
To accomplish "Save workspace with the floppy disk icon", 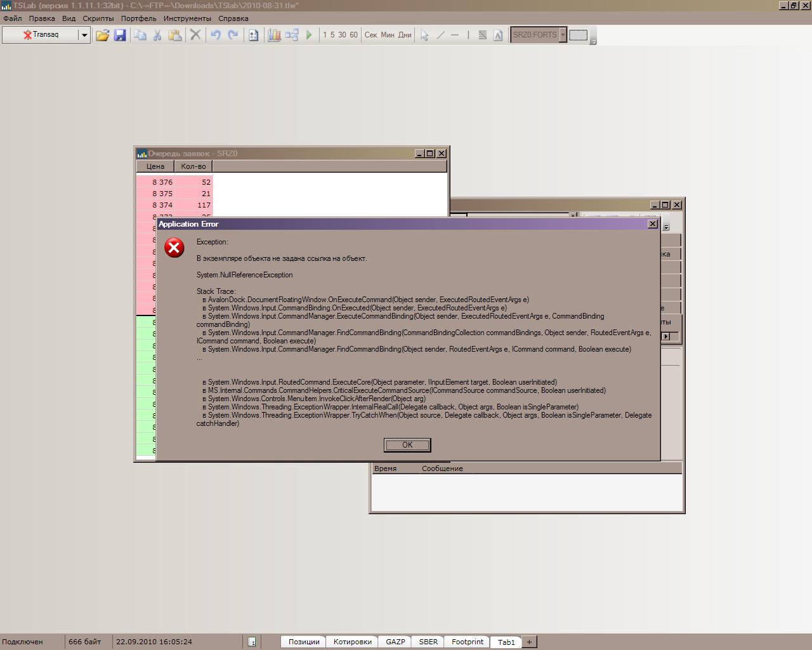I will (x=120, y=35).
